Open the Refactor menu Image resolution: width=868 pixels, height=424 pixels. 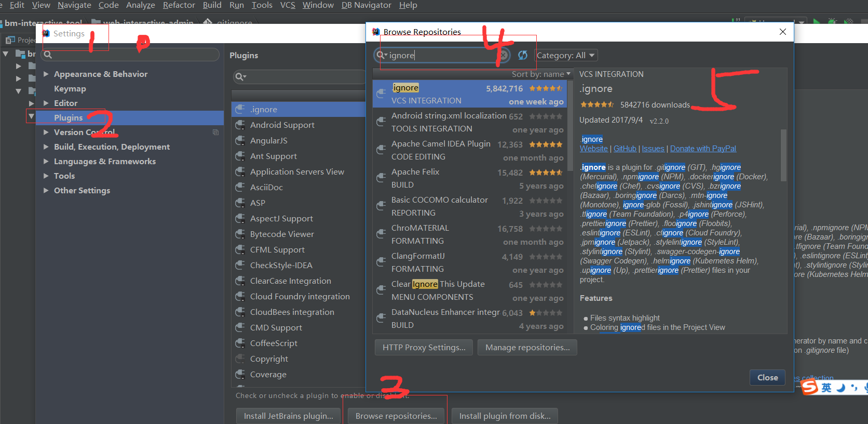point(179,5)
